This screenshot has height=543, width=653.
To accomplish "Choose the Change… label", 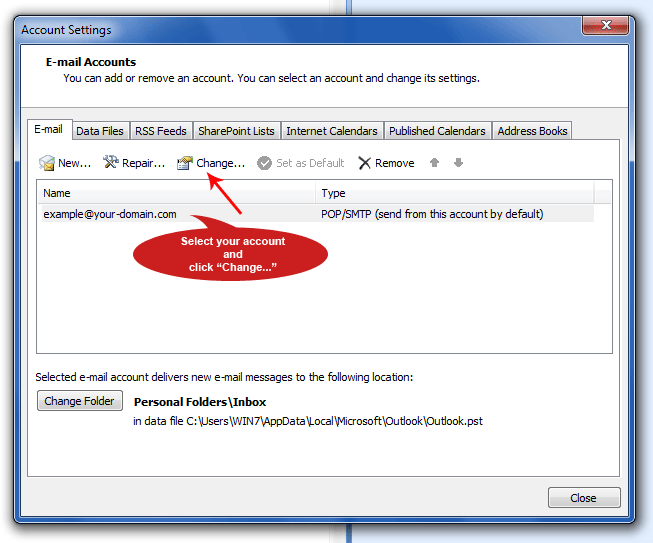I will 220,163.
